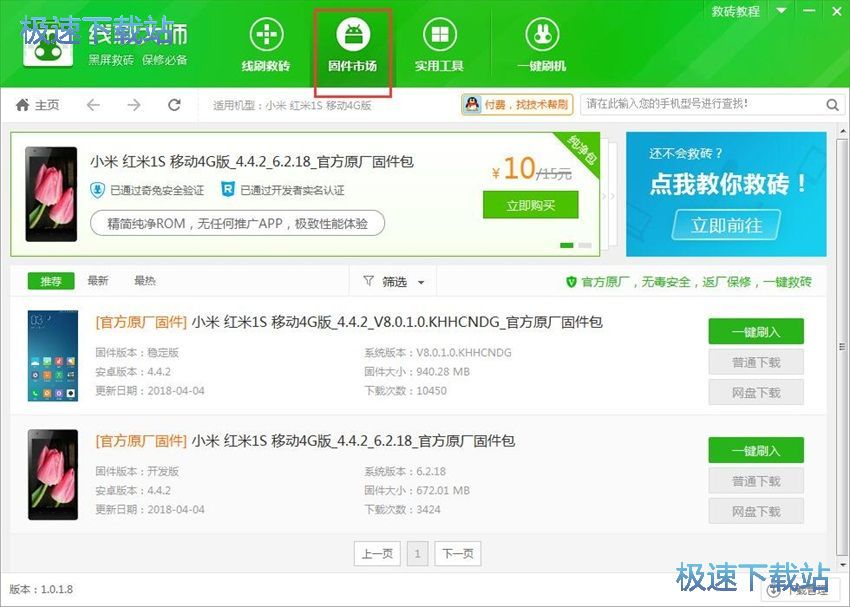Click 立即前往 on the rescue banner

click(x=726, y=225)
